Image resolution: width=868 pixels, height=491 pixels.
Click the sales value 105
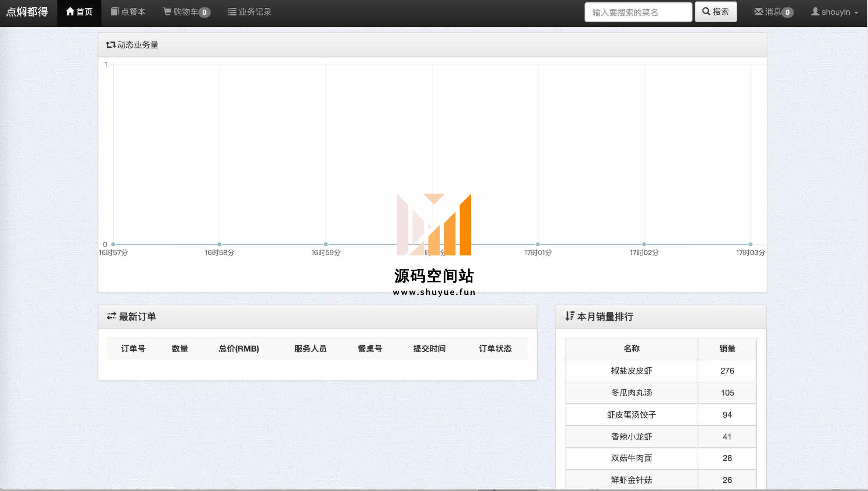(727, 393)
